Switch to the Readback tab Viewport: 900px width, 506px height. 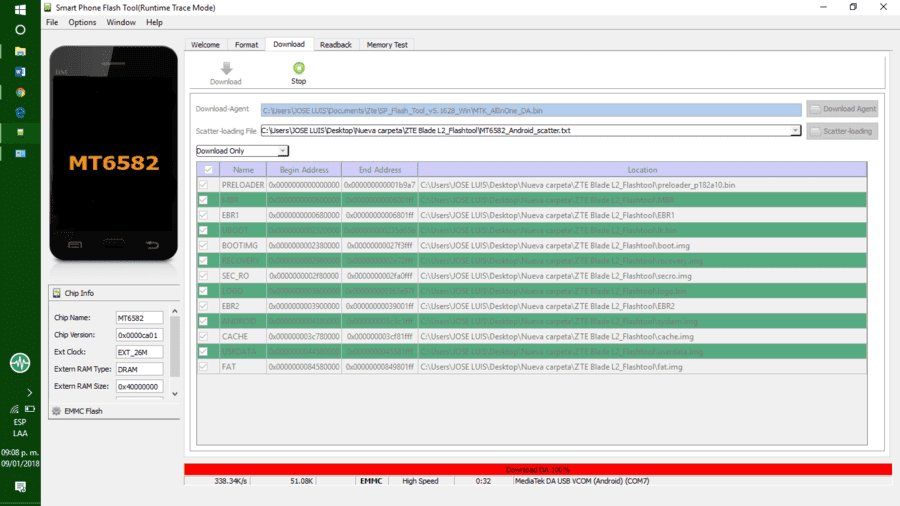336,45
